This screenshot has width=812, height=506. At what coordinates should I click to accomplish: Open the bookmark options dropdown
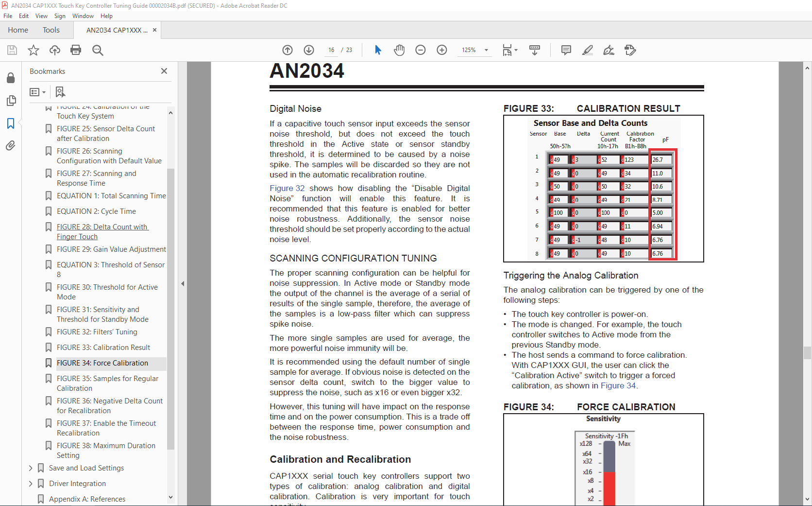coord(37,92)
